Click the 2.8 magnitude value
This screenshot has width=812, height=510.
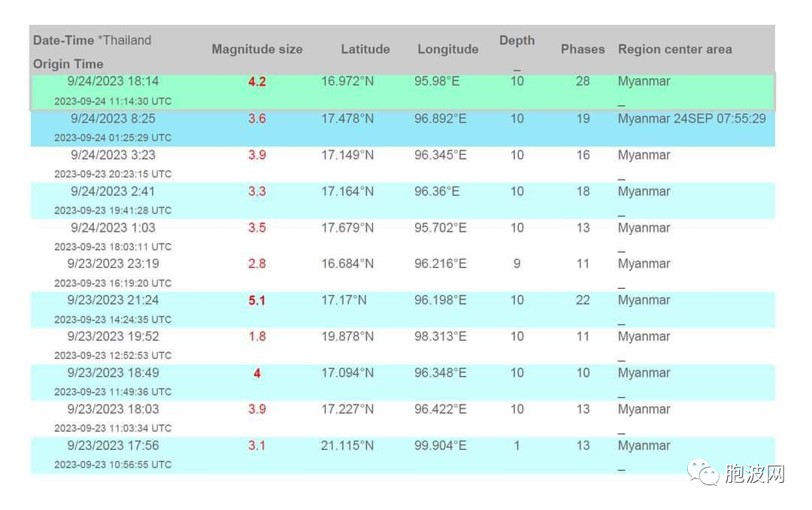257,264
